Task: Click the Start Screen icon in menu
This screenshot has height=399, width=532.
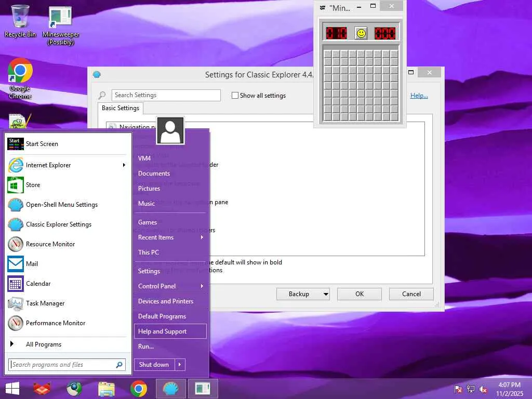Action: (x=16, y=144)
